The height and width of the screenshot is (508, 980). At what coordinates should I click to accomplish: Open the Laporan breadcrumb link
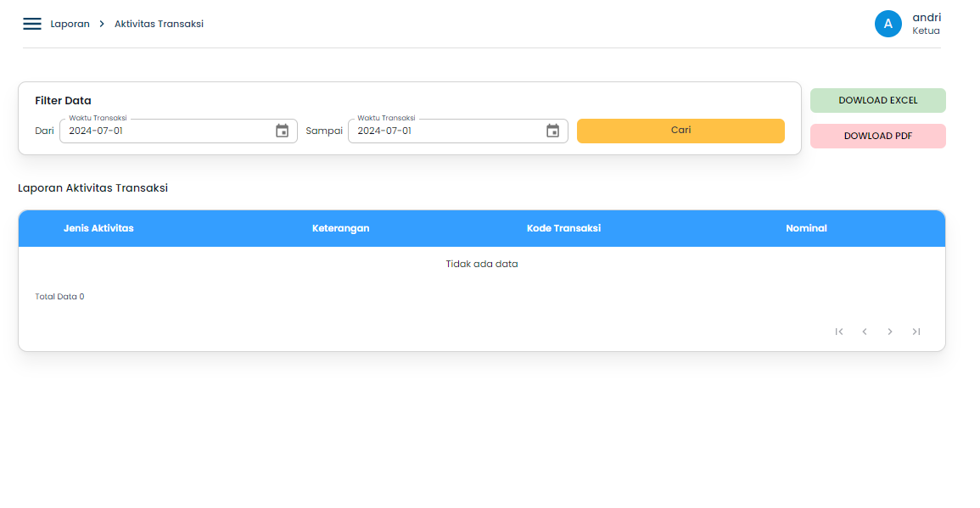69,24
